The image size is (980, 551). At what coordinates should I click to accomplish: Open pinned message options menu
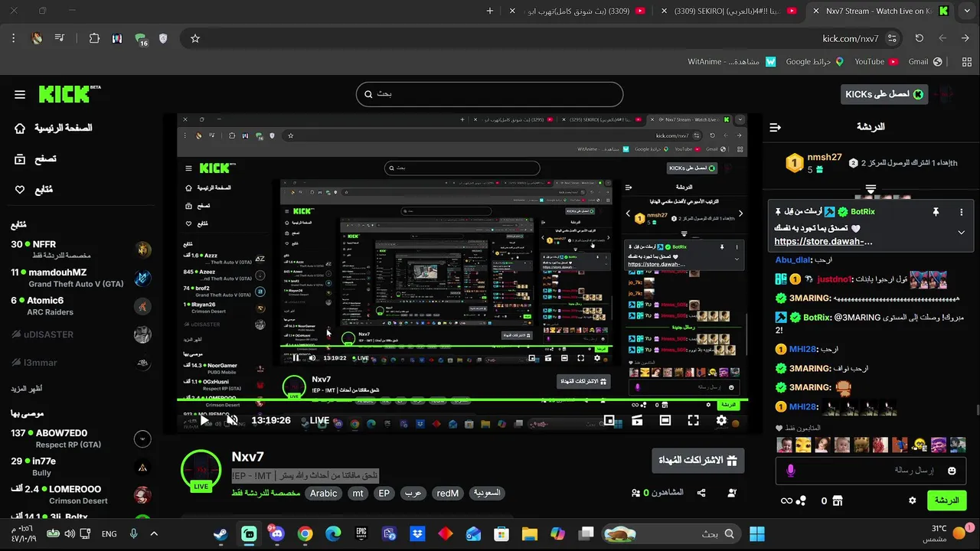962,212
